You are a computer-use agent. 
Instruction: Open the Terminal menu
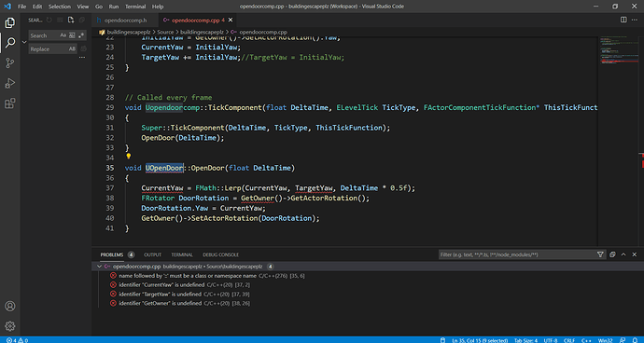click(x=135, y=7)
